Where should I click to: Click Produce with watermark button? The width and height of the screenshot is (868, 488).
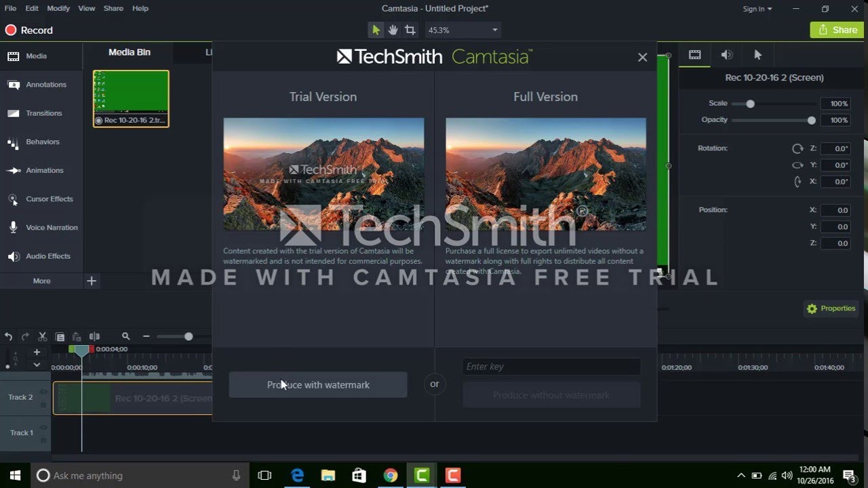click(318, 384)
